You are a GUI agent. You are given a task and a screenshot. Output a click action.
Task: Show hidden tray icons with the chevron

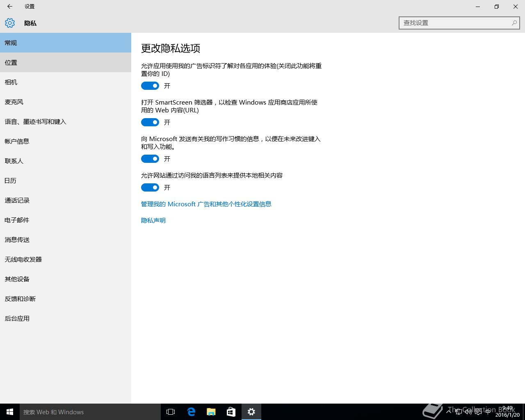coord(449,412)
